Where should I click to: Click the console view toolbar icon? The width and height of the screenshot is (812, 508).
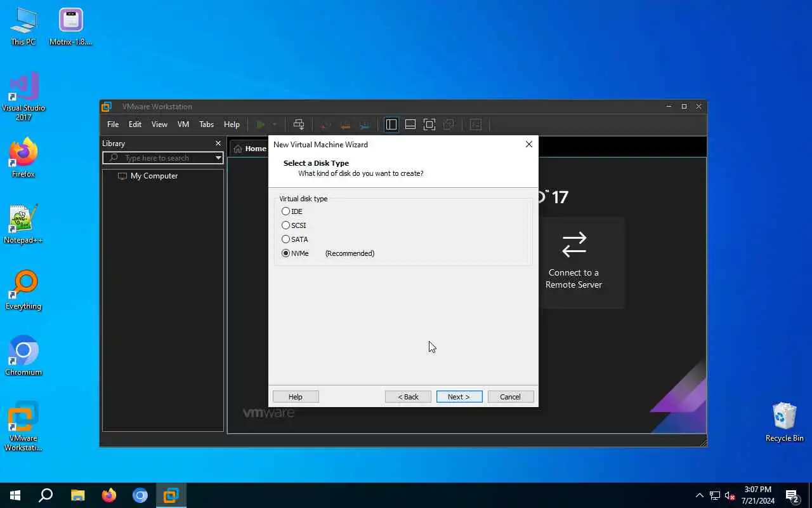(x=476, y=124)
